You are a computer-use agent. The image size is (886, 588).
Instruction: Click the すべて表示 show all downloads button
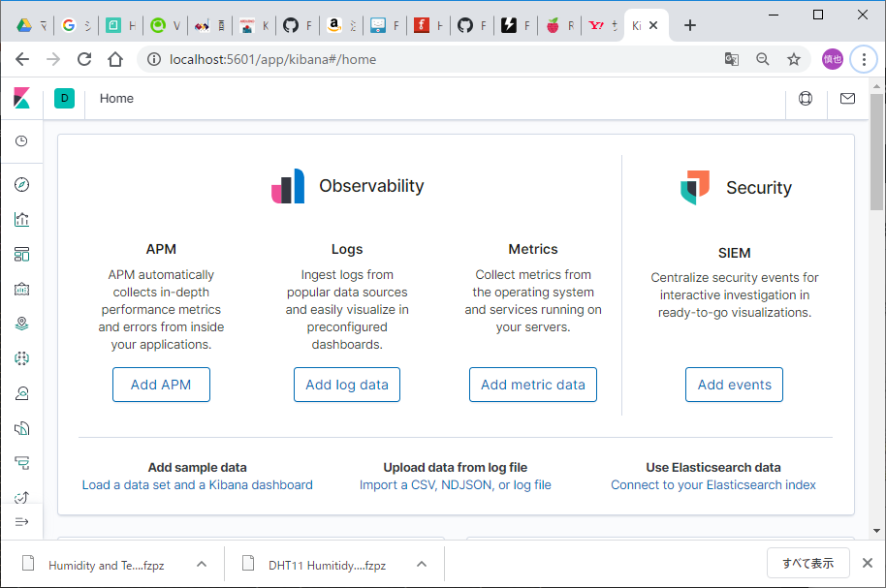[x=808, y=563]
